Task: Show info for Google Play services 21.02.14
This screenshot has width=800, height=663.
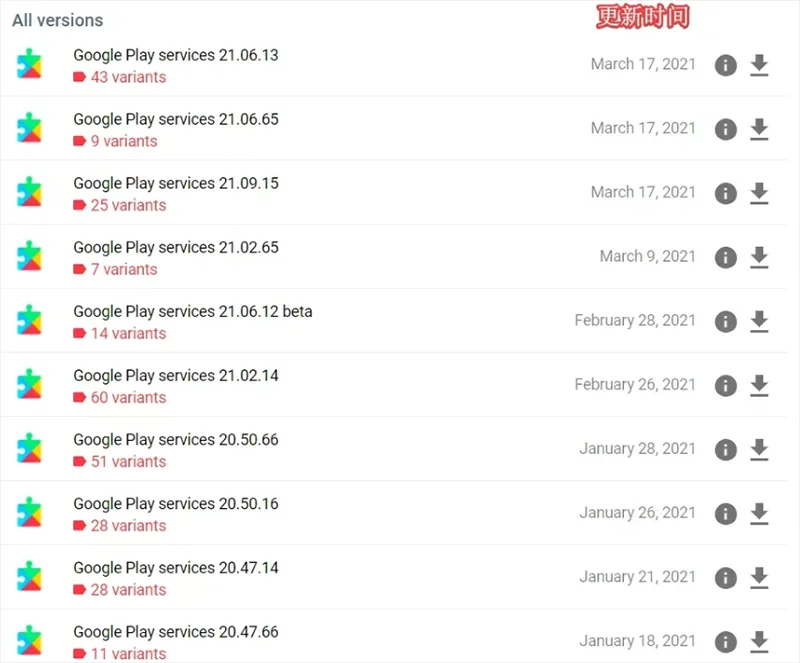Action: [726, 385]
